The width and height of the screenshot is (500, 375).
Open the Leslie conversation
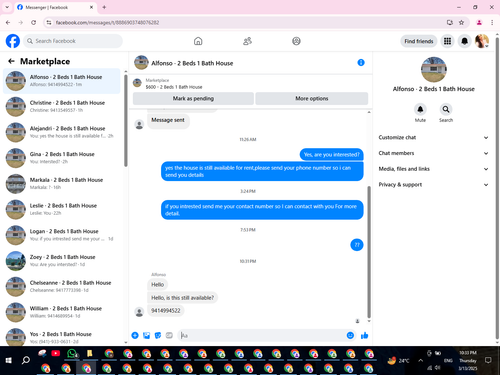62,209
